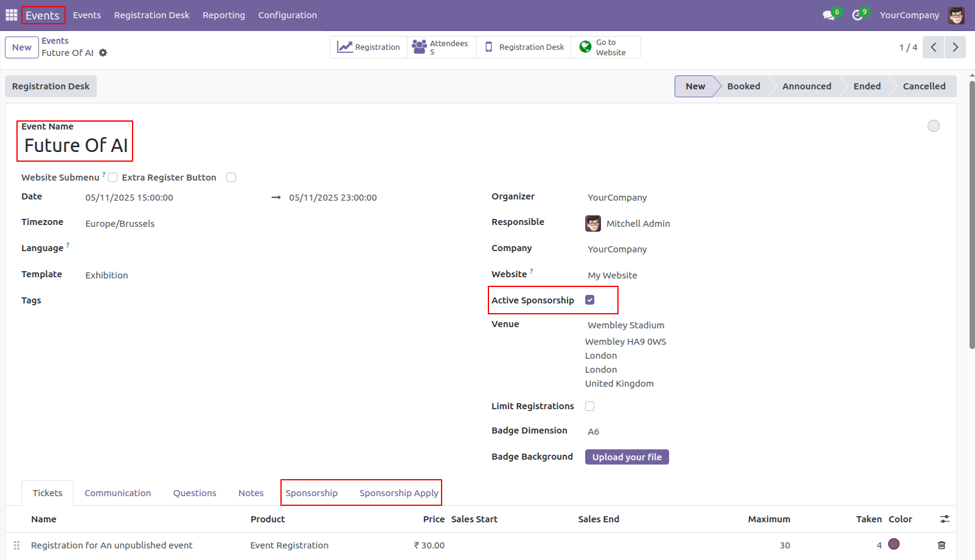Screen dimensions: 975x560
Task: Open the Timezone Europe/Brussels selector
Action: [x=120, y=223]
